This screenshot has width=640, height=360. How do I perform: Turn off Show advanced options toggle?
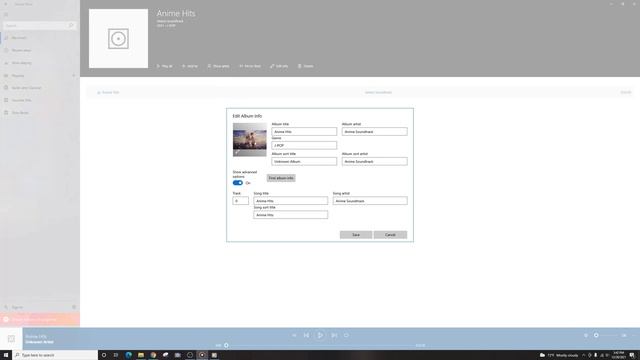(238, 183)
